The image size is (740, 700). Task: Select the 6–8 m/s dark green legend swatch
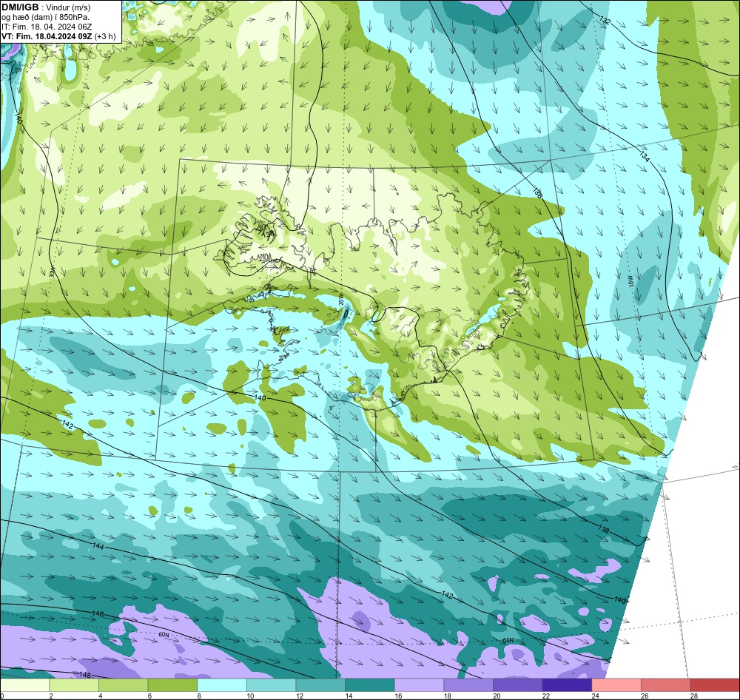[172, 685]
